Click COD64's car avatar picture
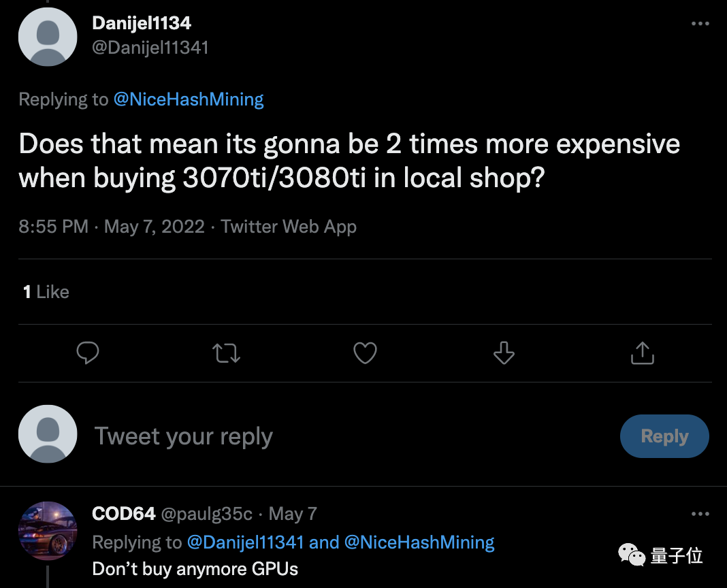 point(47,531)
